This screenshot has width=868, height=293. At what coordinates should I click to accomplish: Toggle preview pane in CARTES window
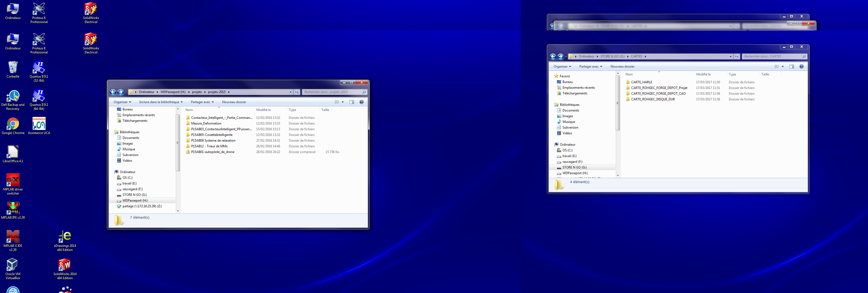[792, 66]
